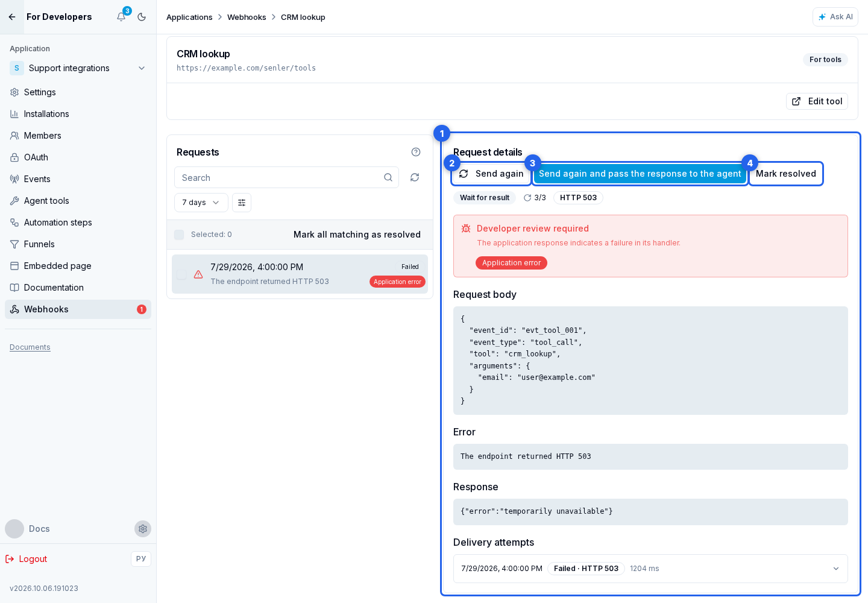868x603 pixels.
Task: Click the Webhooks icon in sidebar
Action: (x=14, y=309)
